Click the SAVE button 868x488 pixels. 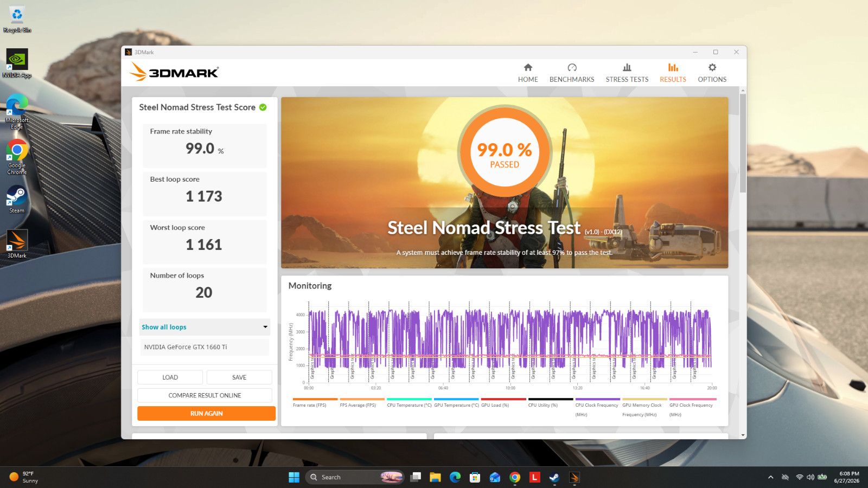(239, 377)
